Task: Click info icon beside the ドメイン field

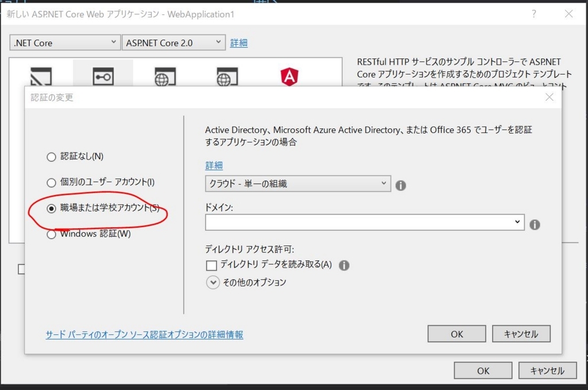Action: (x=535, y=224)
